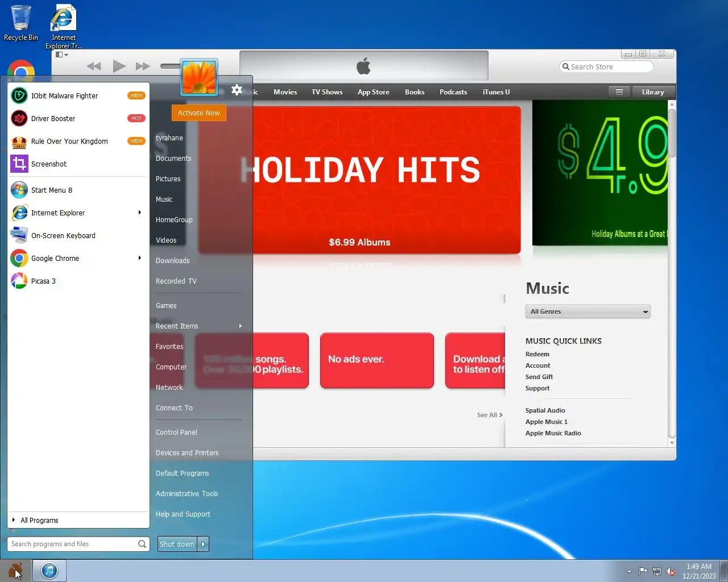Click the network tray icon

[657, 571]
